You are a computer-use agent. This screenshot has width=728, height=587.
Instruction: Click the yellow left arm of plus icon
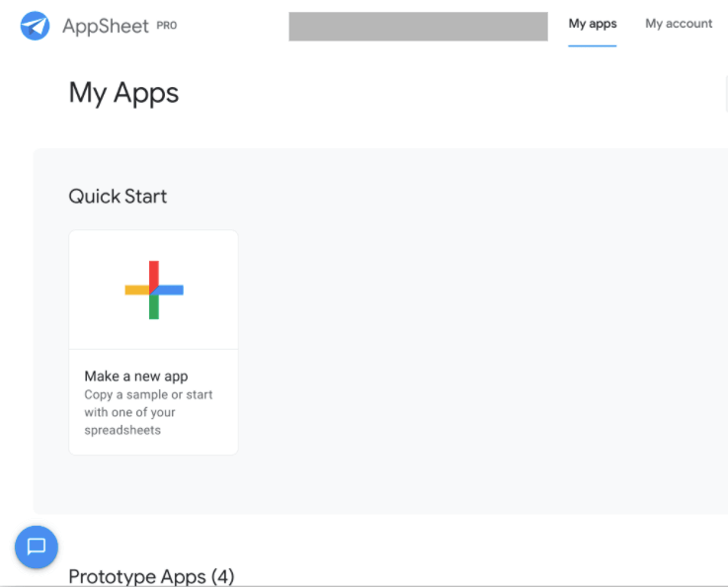135,290
